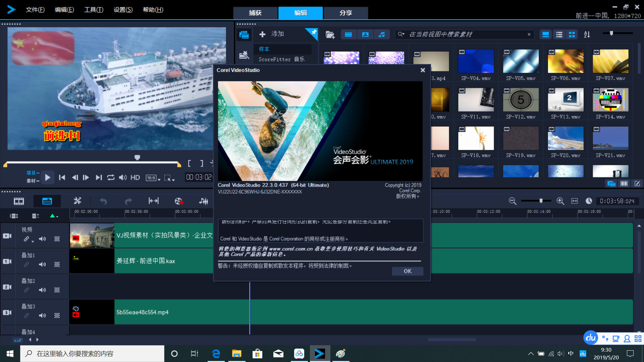Click the undo arrow in timeline toolbar
The image size is (644, 362).
click(x=103, y=201)
